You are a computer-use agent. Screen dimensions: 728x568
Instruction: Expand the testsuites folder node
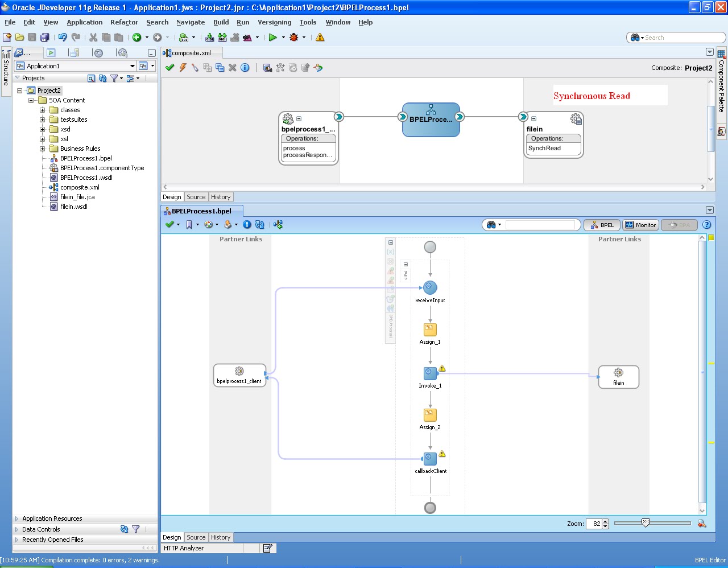coord(42,120)
